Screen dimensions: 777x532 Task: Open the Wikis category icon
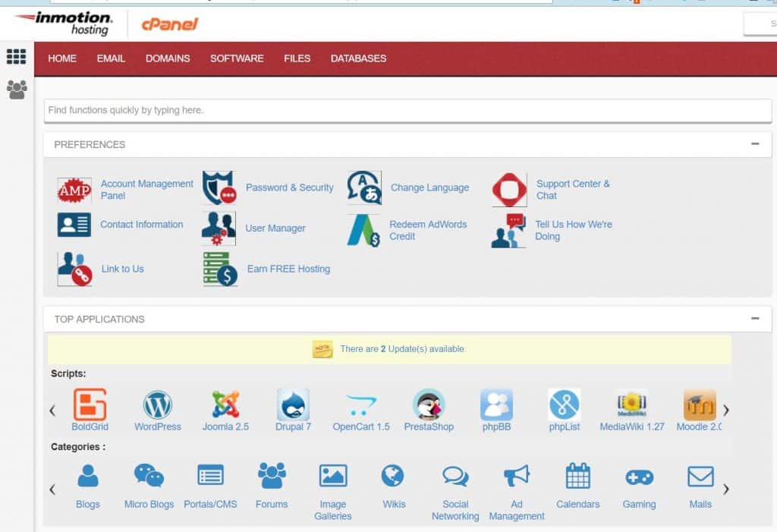click(x=393, y=477)
